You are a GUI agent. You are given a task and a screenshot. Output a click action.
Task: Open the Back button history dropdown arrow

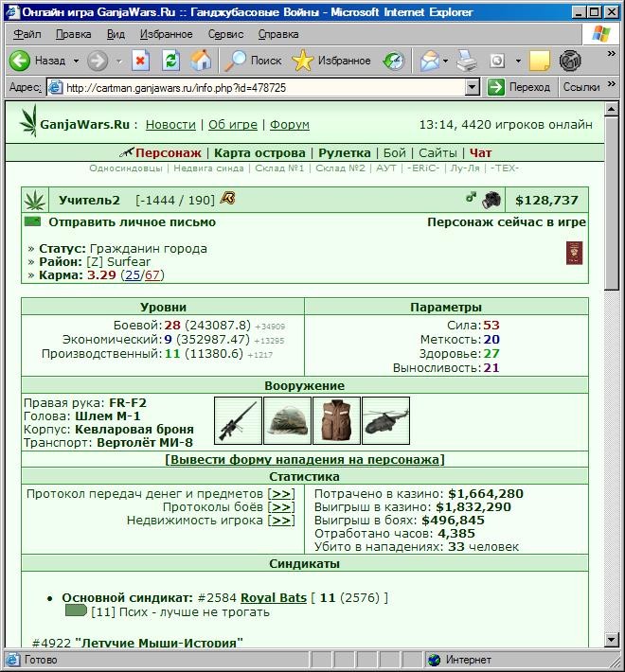click(77, 61)
